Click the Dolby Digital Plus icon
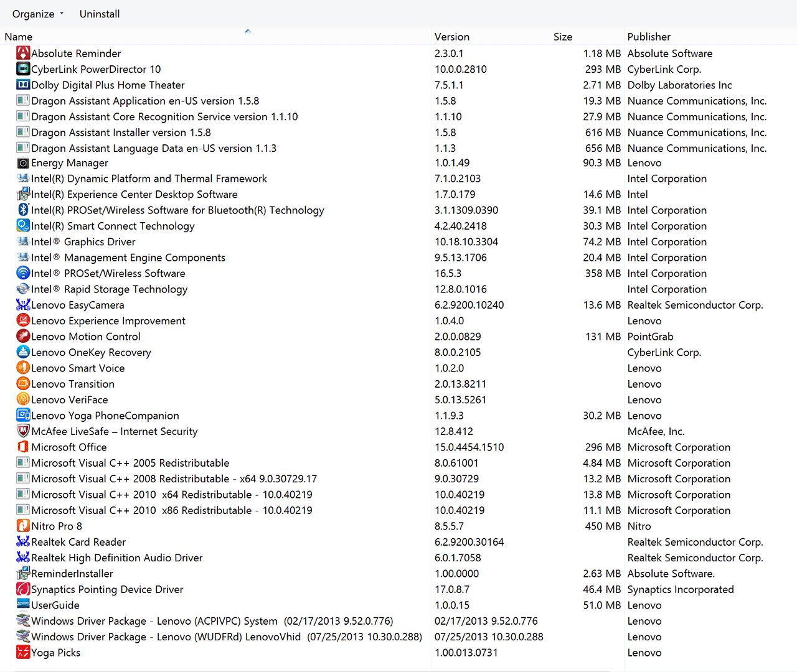 [23, 85]
